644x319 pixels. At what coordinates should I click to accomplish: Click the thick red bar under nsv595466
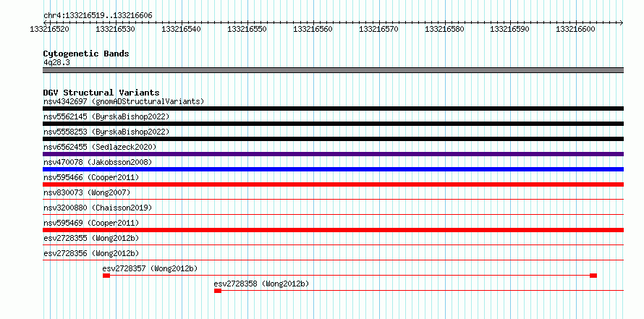[x=333, y=184]
